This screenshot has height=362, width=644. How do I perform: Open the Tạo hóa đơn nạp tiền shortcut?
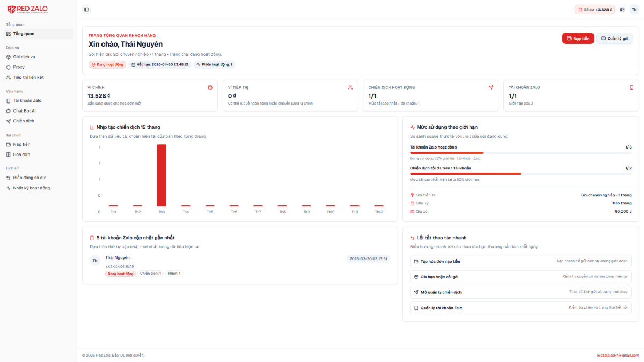[521, 261]
